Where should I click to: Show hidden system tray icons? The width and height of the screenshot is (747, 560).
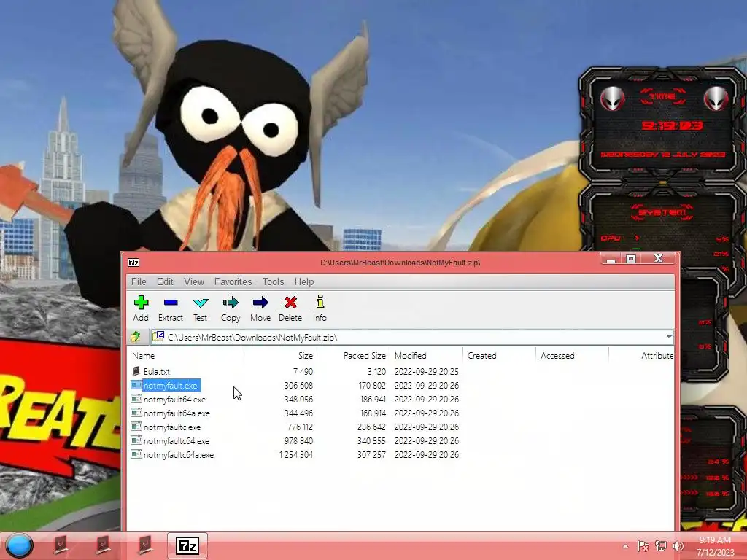[x=625, y=546]
